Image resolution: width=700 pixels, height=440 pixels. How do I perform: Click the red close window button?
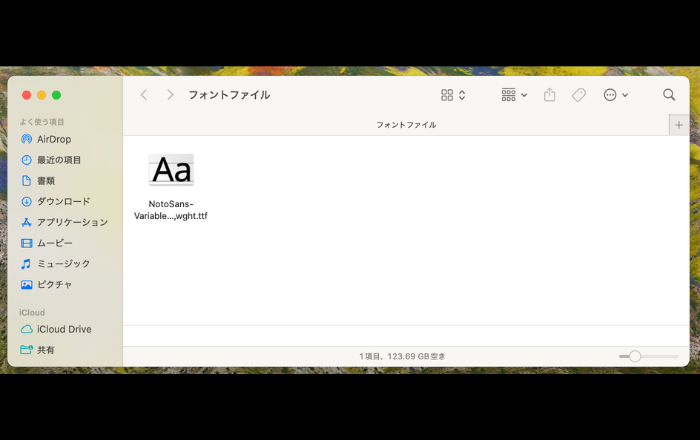(x=27, y=95)
